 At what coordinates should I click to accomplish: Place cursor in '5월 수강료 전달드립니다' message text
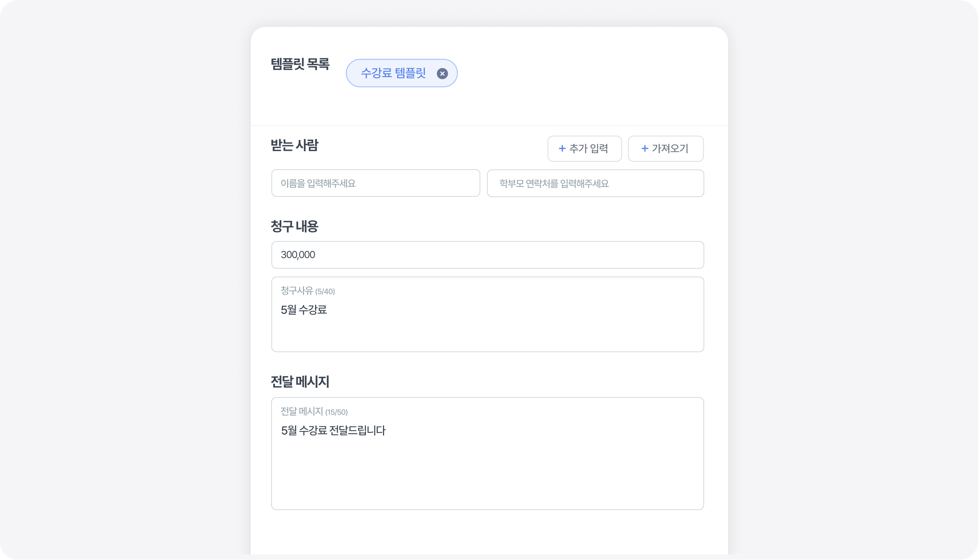333,430
